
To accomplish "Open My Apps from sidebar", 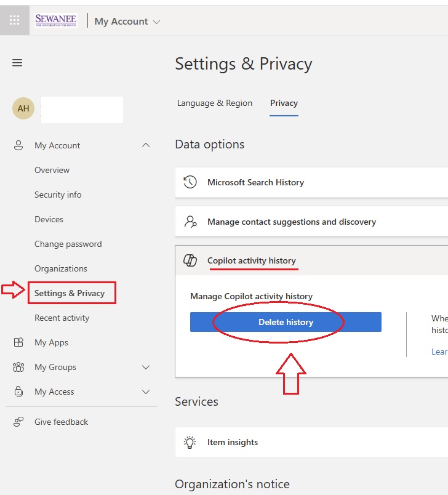I will click(x=51, y=342).
